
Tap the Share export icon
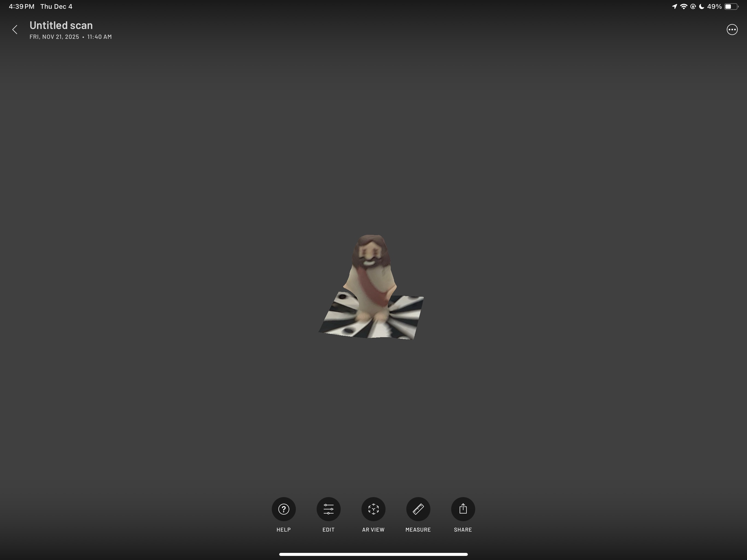463,509
